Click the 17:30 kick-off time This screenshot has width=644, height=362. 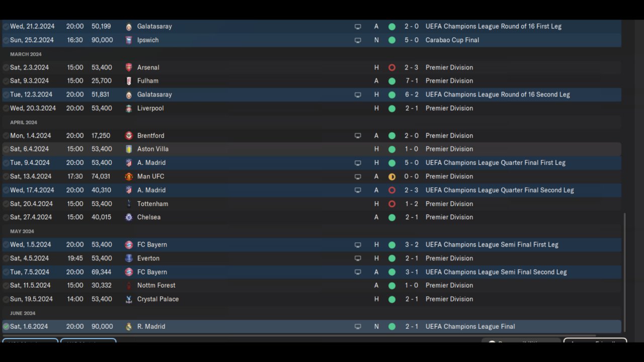[x=75, y=176]
